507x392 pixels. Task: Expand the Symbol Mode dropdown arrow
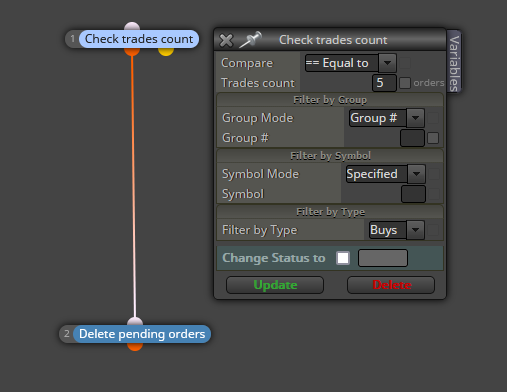(x=416, y=174)
